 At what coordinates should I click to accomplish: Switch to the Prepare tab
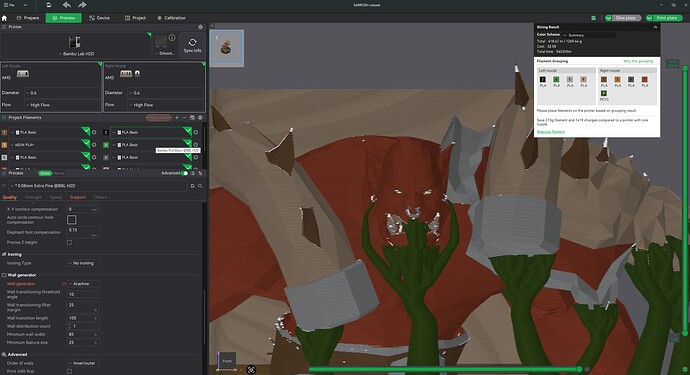[x=28, y=18]
